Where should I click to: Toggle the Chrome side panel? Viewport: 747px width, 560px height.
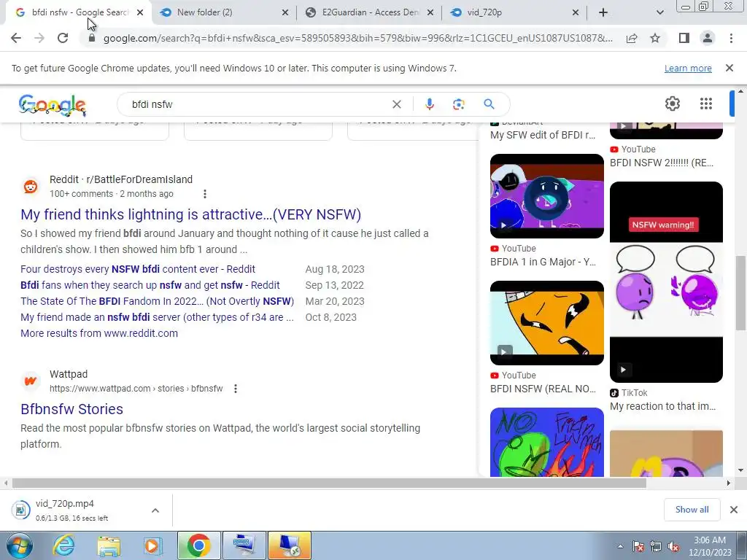click(684, 38)
